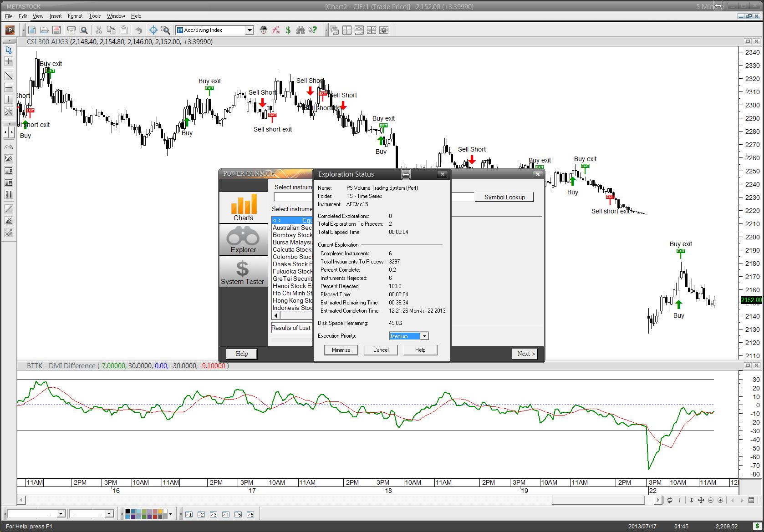Viewport: 764px width, 532px height.
Task: Open print preview magnifier
Action: coord(84,30)
